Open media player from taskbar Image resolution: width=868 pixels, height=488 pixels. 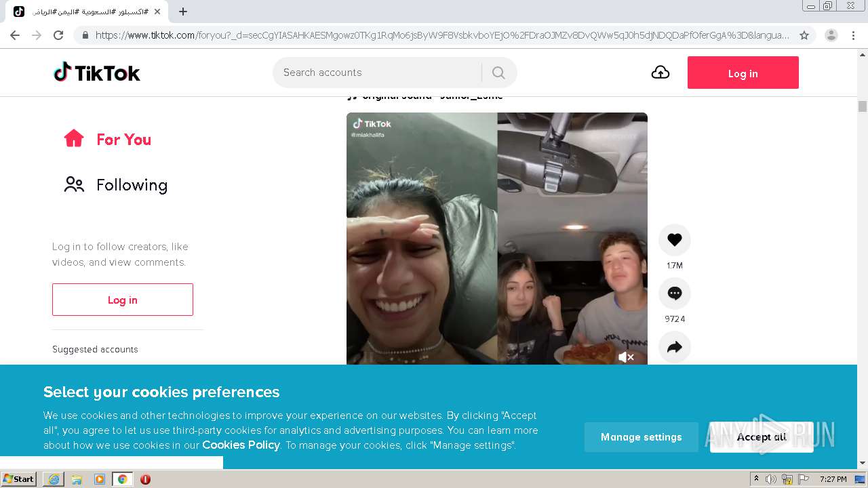100,479
